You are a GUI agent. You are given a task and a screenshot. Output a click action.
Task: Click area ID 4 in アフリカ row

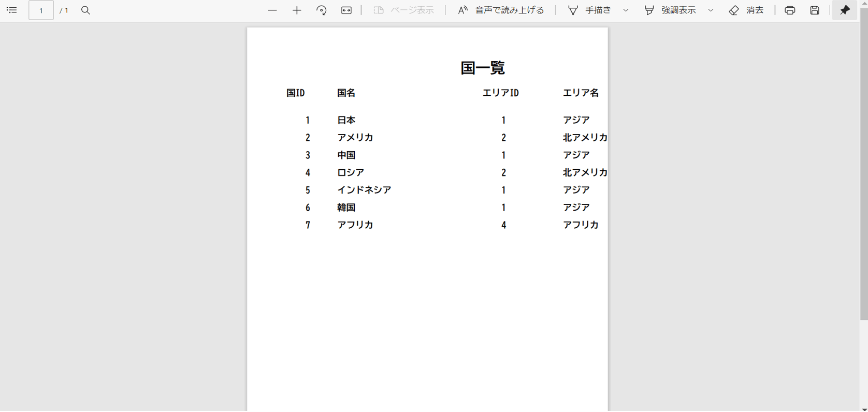click(503, 225)
